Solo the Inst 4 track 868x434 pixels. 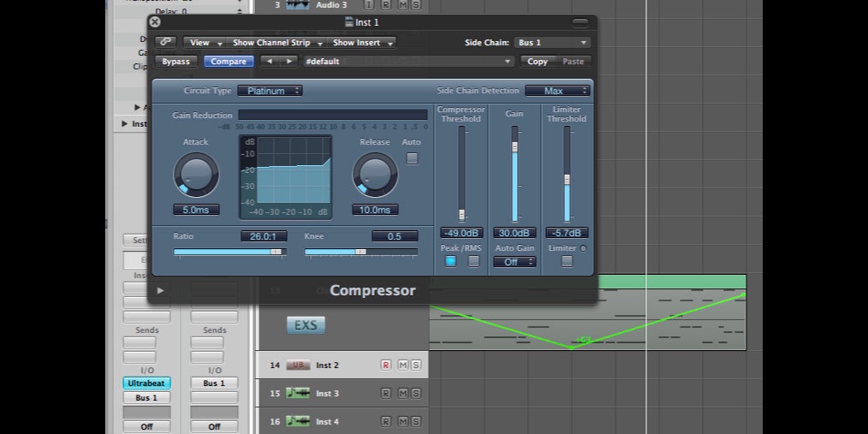coord(416,422)
